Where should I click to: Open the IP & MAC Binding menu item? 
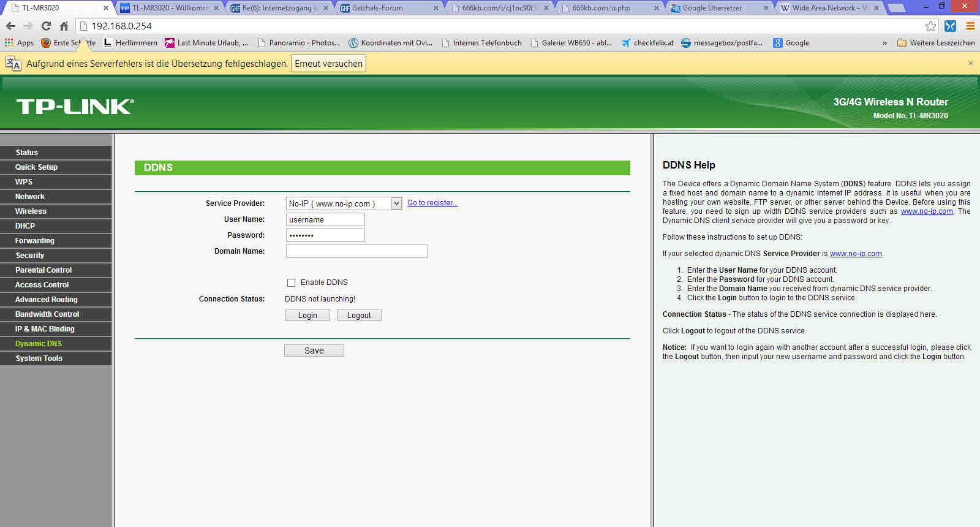(x=56, y=329)
